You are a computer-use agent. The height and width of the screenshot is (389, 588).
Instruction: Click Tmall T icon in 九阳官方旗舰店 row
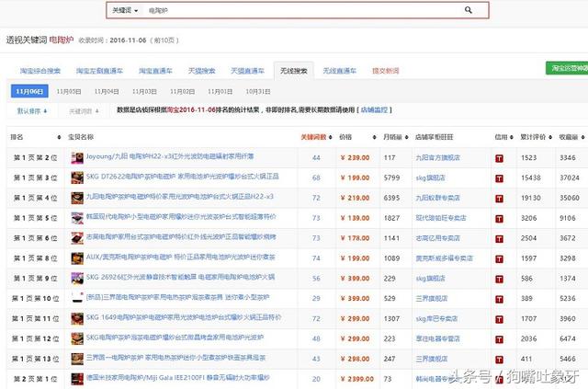(x=499, y=158)
